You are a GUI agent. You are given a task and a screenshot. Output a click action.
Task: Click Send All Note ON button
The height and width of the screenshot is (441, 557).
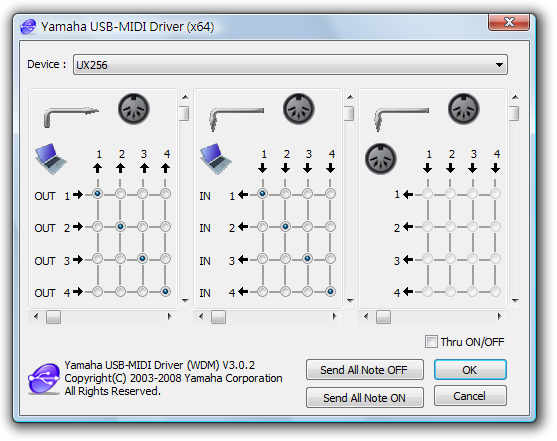(x=364, y=398)
